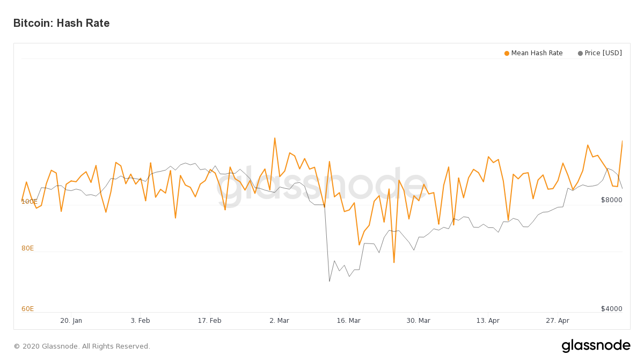Viewport: 644px width, 362px height.
Task: Click the $4000 price axis label
Action: coord(611,309)
